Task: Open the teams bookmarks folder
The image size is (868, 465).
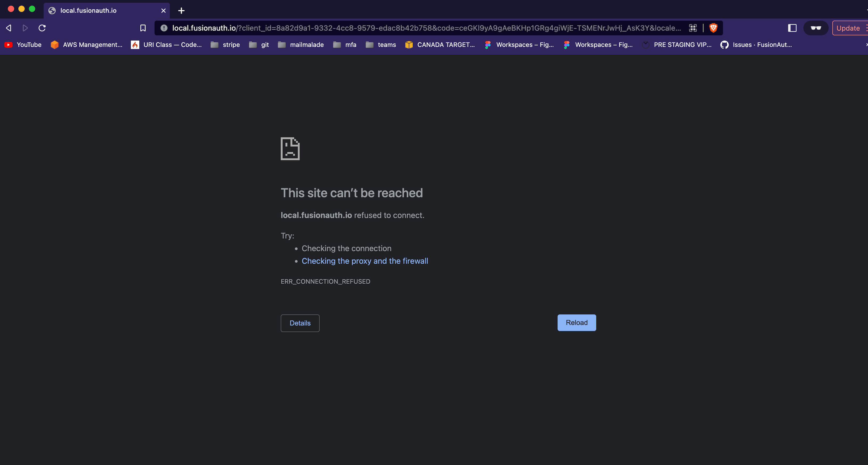Action: click(x=381, y=45)
